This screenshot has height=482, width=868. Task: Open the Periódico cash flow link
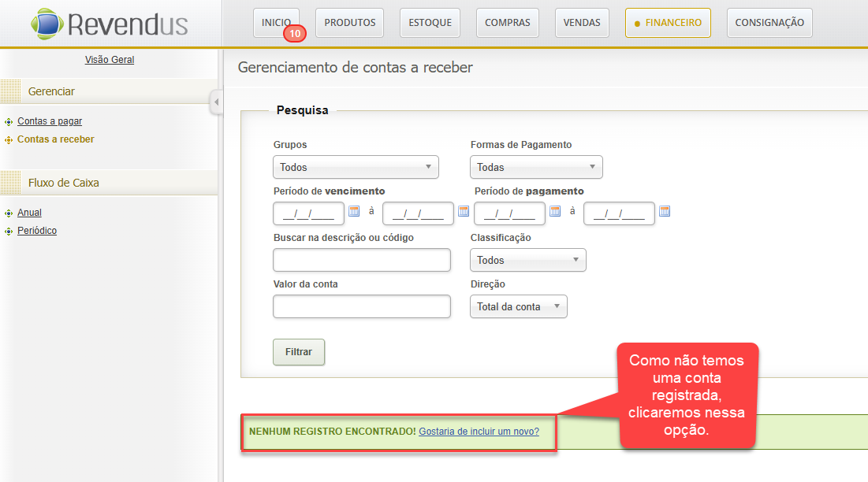[37, 231]
